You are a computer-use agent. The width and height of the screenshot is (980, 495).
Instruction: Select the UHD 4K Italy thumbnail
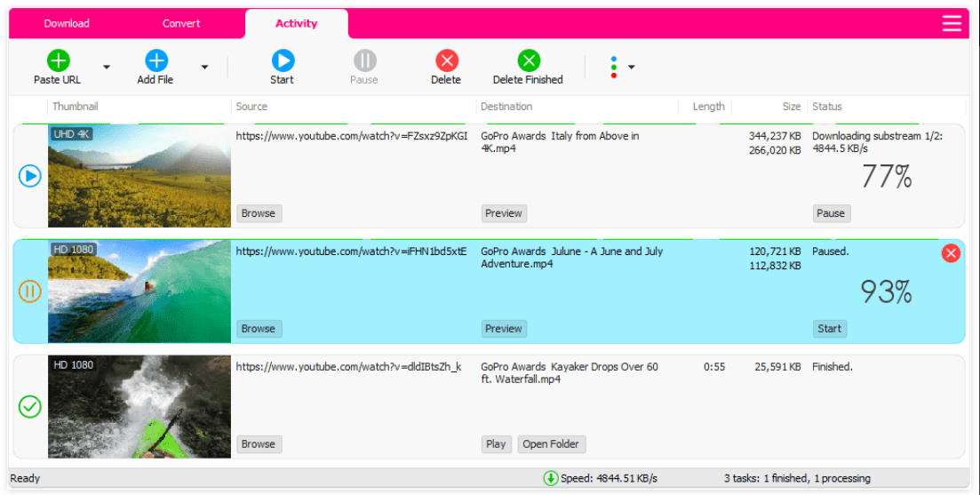tap(139, 176)
